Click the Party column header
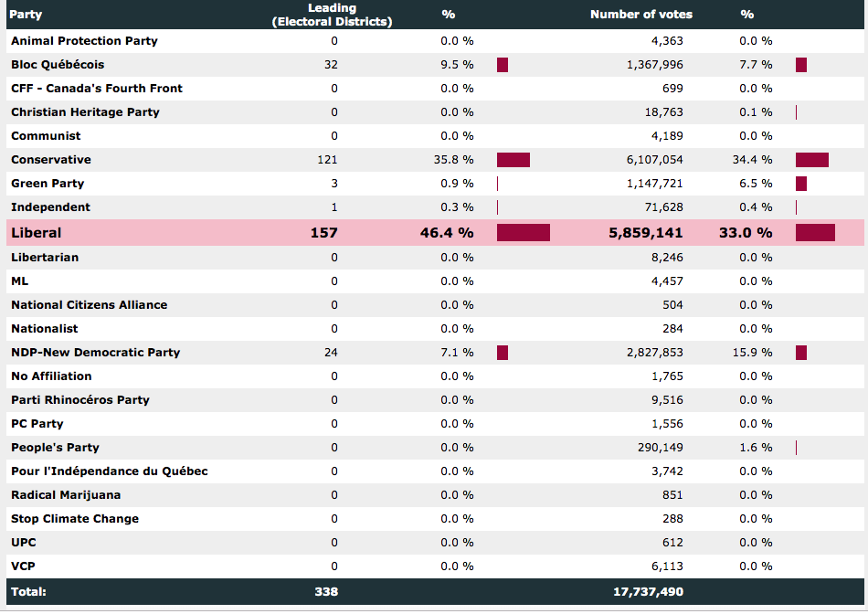This screenshot has height=614, width=868. [x=26, y=15]
